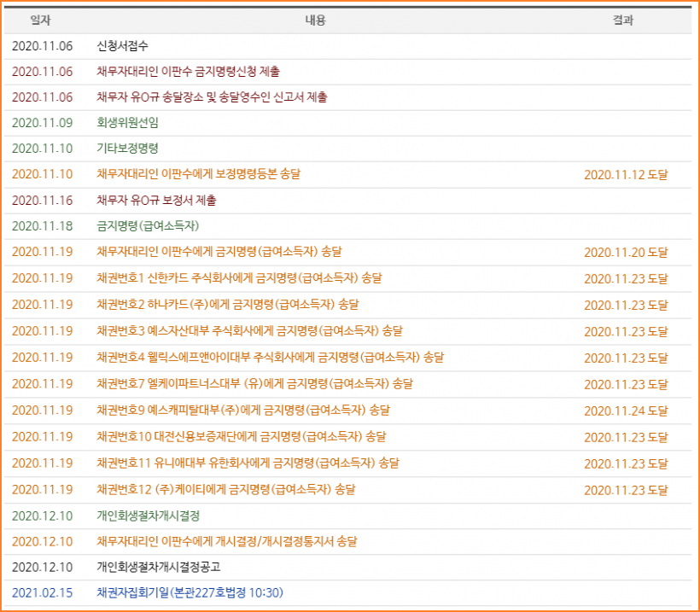This screenshot has height=612, width=700.
Task: Select 채권번호1 신한카드 주식회사 entry
Action: 239,278
